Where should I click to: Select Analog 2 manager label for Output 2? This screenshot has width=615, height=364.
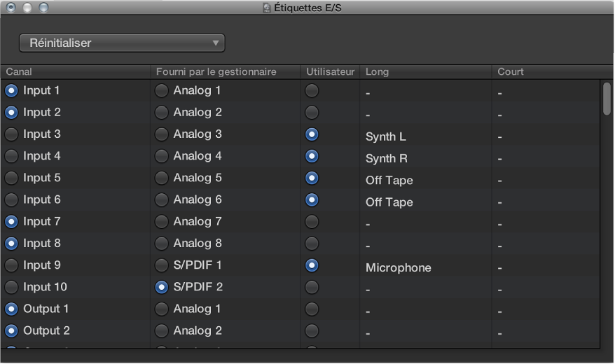tap(162, 330)
